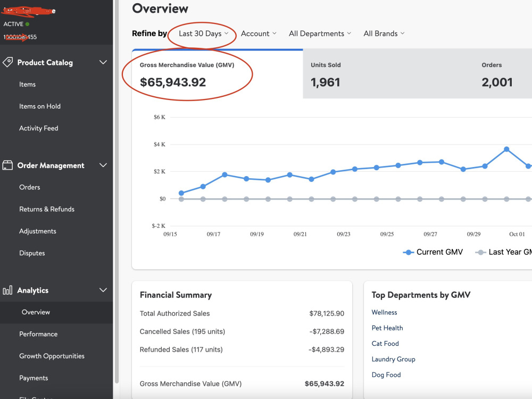The height and width of the screenshot is (399, 532).
Task: Click the peak GMV data point on chart
Action: [506, 149]
